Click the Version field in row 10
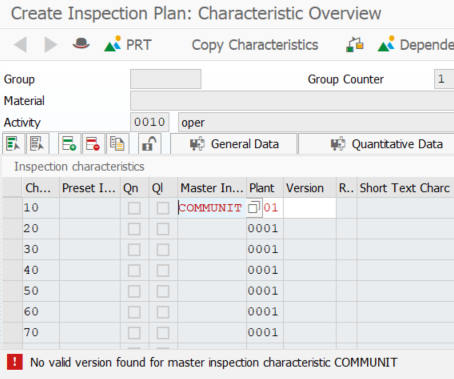 click(310, 208)
